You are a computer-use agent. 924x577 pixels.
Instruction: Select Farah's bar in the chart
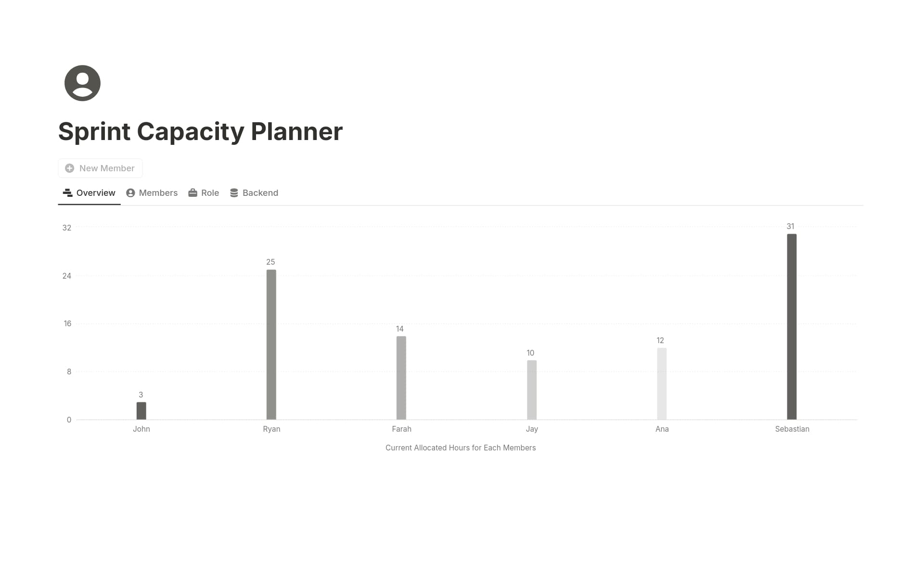click(x=401, y=378)
